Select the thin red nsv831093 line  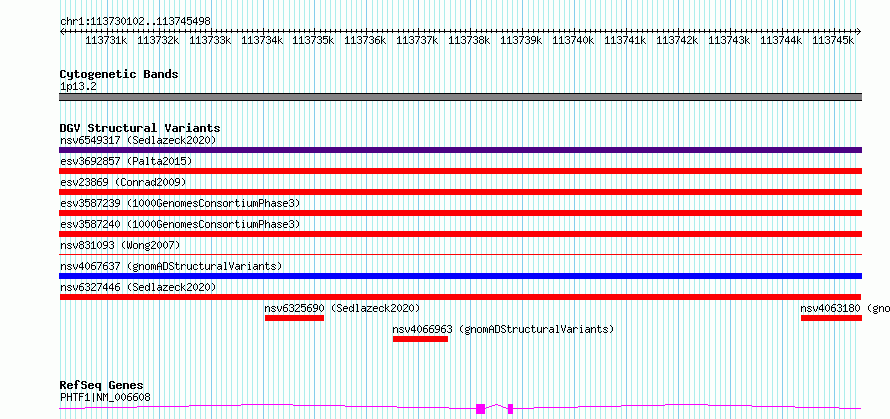click(x=460, y=254)
